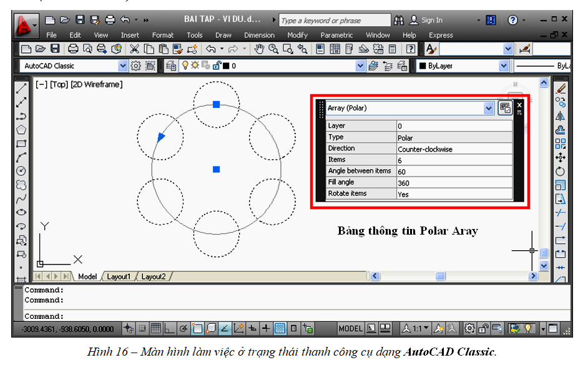Open the Parametric menu
This screenshot has width=588, height=370.
336,35
